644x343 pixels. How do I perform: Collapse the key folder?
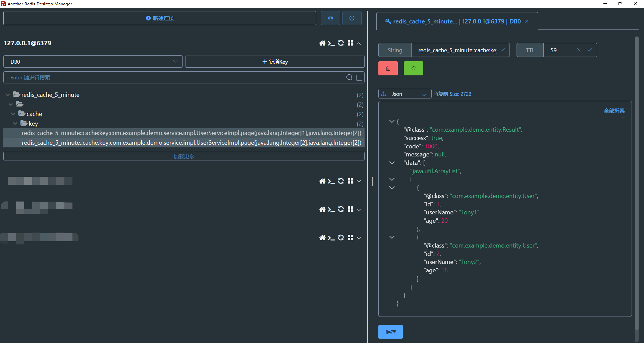(x=15, y=124)
